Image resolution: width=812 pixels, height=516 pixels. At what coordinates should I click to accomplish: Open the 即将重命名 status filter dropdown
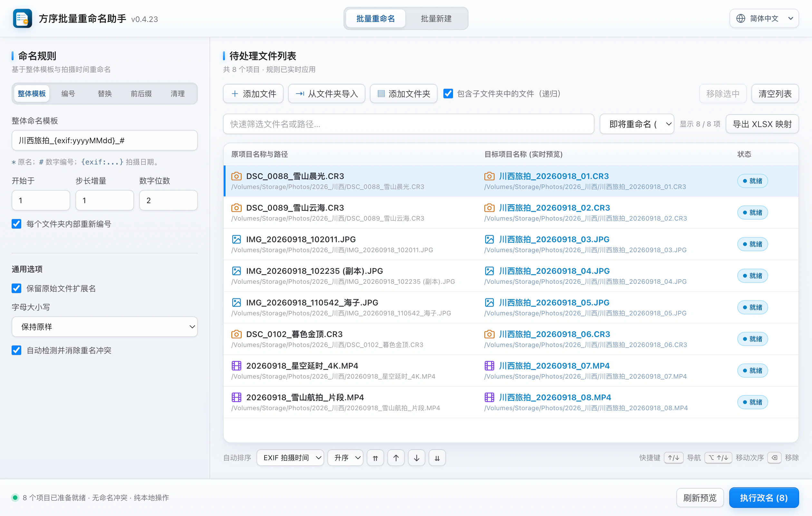pos(637,124)
